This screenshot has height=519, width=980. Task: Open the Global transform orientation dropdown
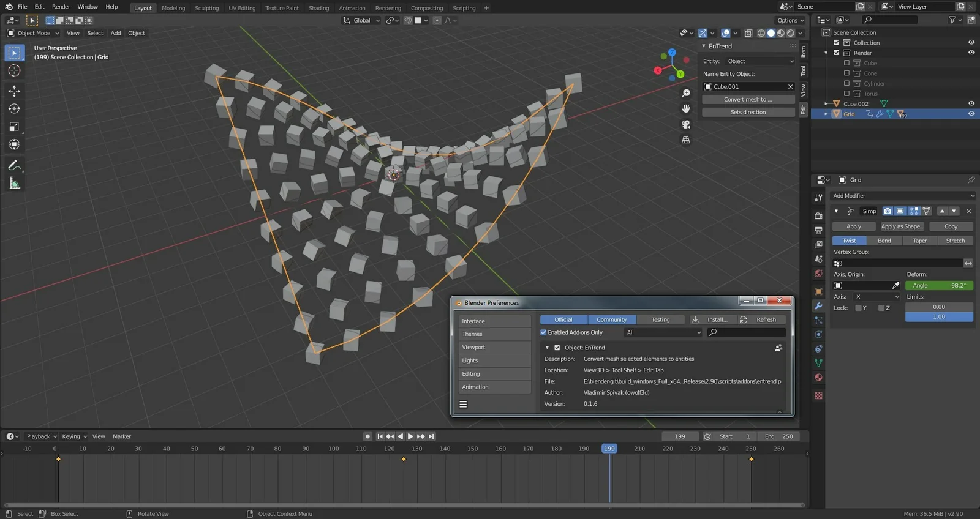(x=361, y=20)
